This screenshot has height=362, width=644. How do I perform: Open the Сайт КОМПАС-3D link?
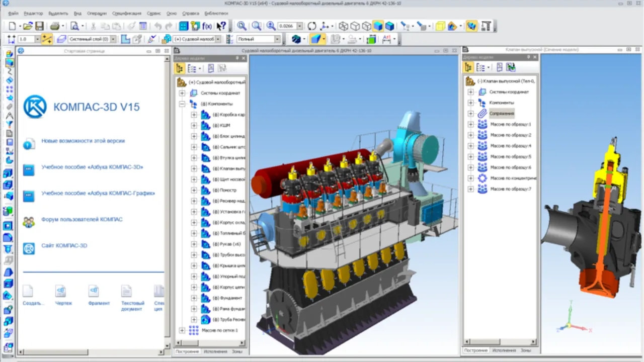point(64,246)
